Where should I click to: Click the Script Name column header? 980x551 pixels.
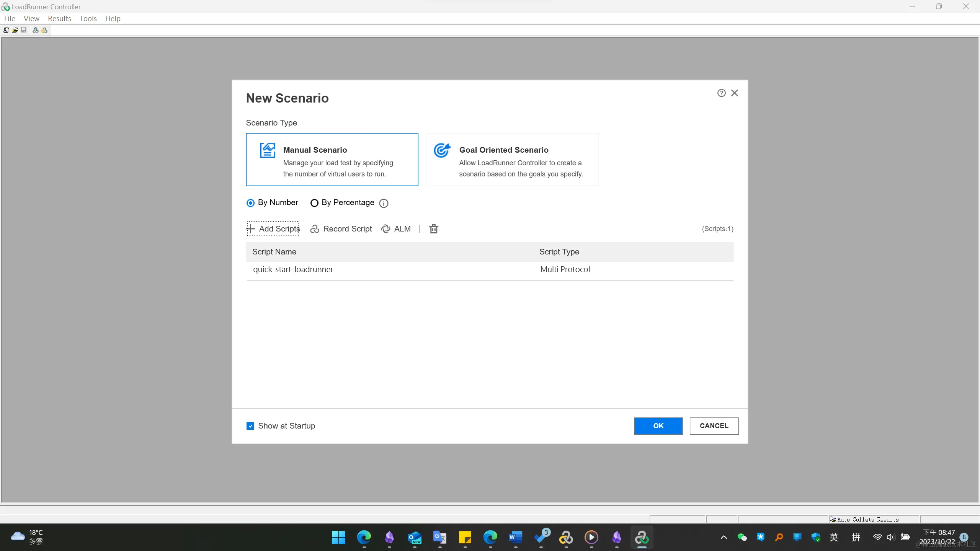[x=274, y=252]
